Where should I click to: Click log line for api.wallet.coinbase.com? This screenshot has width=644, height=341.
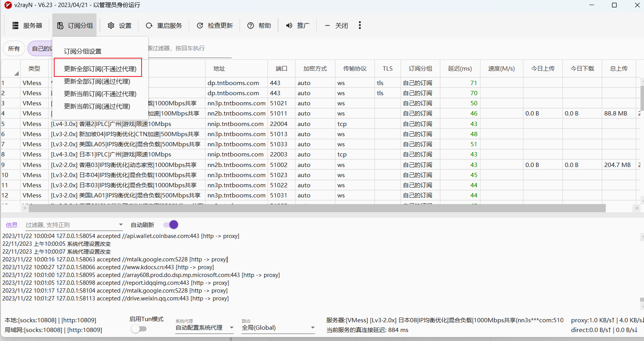[121, 236]
